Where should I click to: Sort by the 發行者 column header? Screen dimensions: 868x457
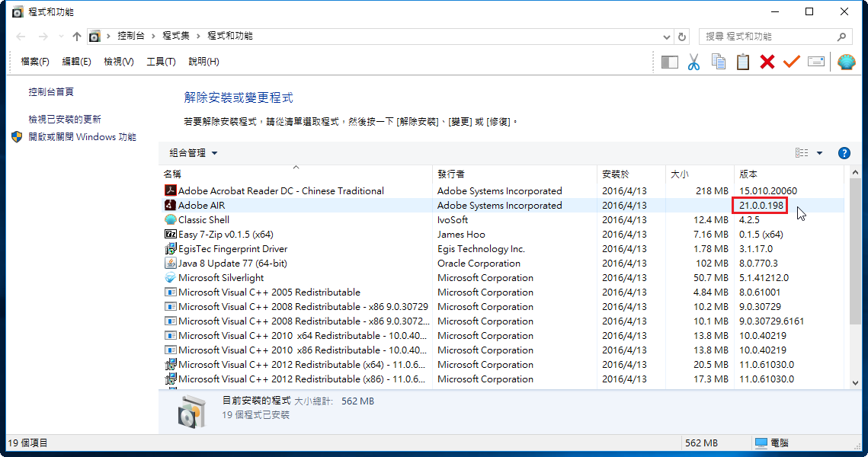(x=514, y=174)
